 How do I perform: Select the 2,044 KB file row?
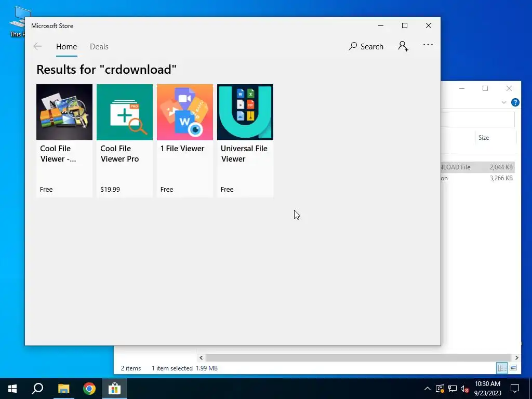(478, 167)
